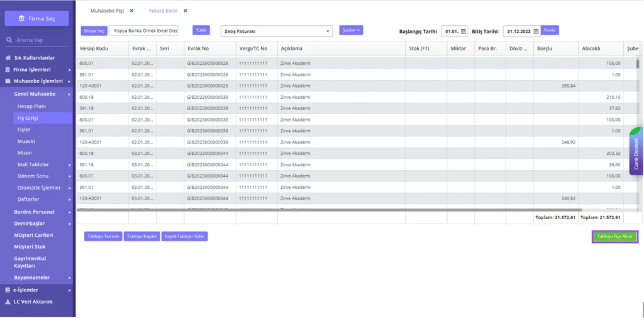Open Mizan in the sidebar
The width and height of the screenshot is (644, 318).
click(25, 152)
